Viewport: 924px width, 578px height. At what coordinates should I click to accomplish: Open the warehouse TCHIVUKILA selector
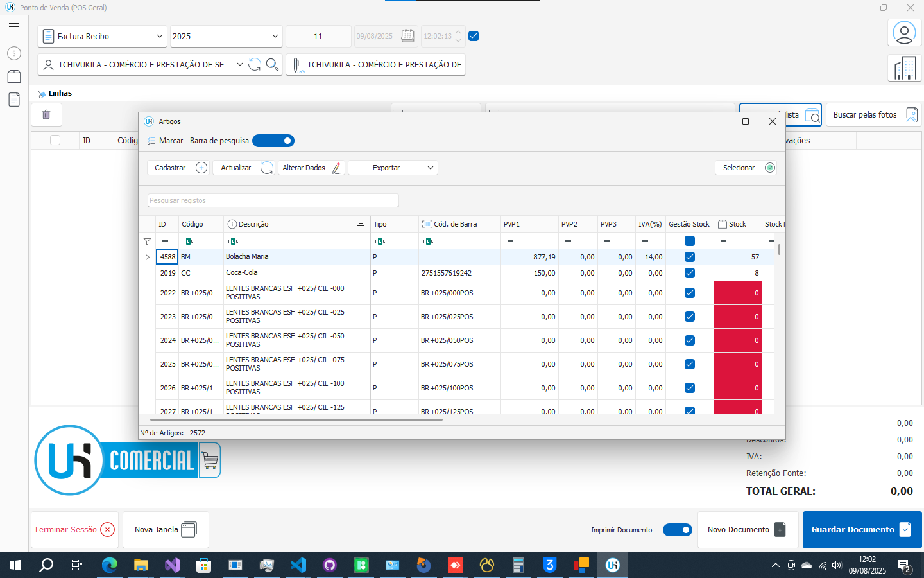tap(375, 64)
